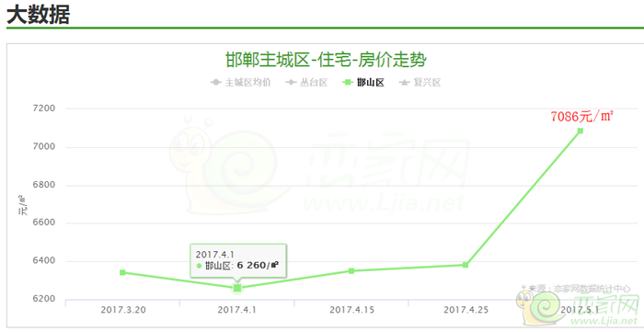This screenshot has height=332, width=644.
Task: Click the 大数据 heading
Action: pos(39,15)
